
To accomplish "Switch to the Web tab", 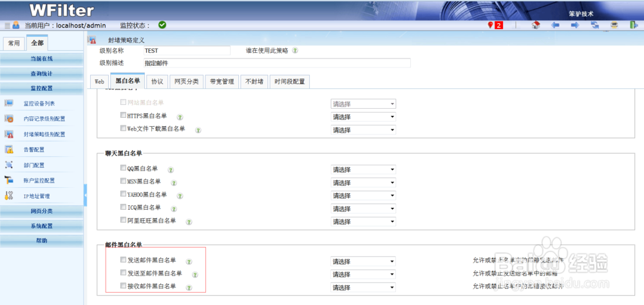I will tap(99, 82).
